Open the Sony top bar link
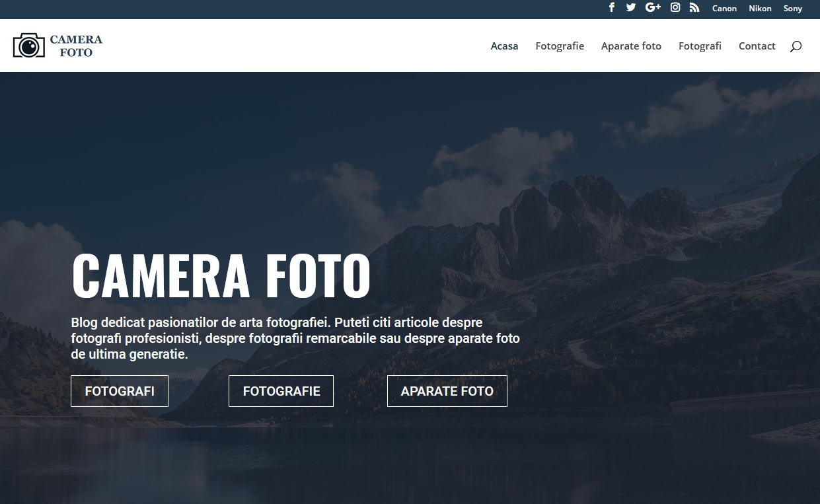This screenshot has height=504, width=820. tap(793, 9)
